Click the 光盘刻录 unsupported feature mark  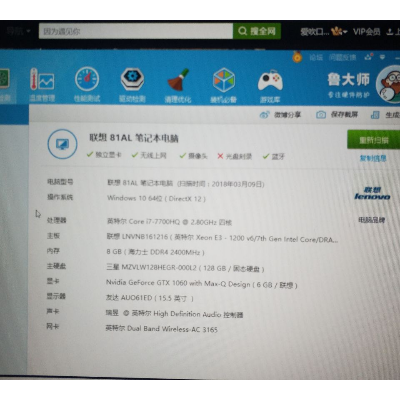coord(234,156)
